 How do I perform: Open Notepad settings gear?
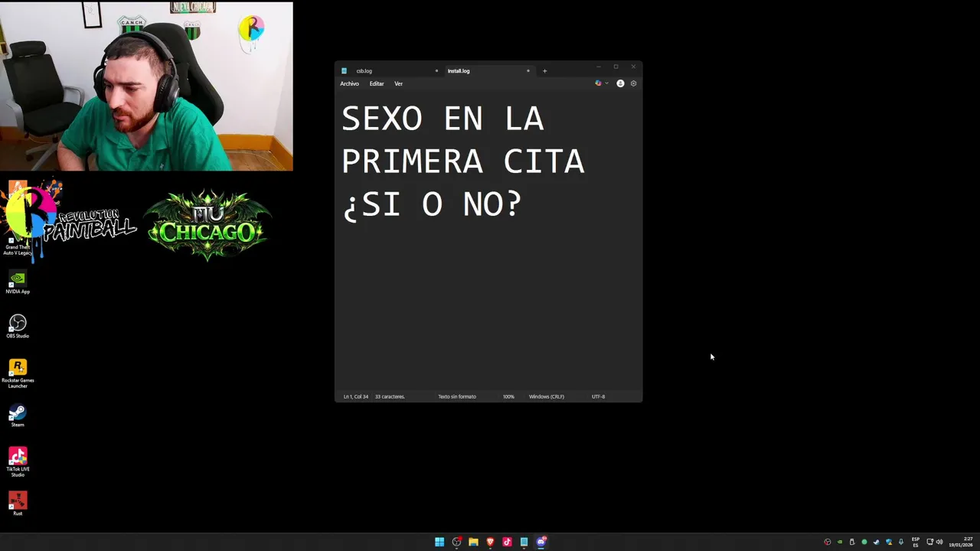coord(633,83)
